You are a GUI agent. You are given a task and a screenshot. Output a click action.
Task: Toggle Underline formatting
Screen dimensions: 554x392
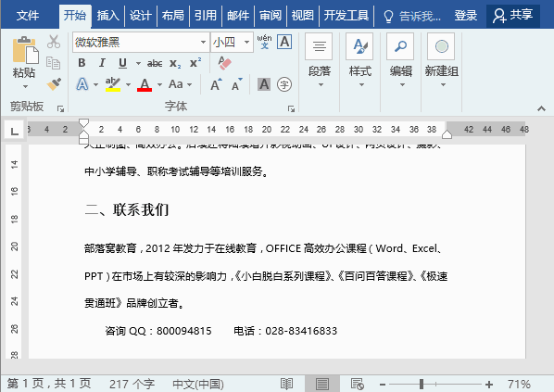[122, 63]
